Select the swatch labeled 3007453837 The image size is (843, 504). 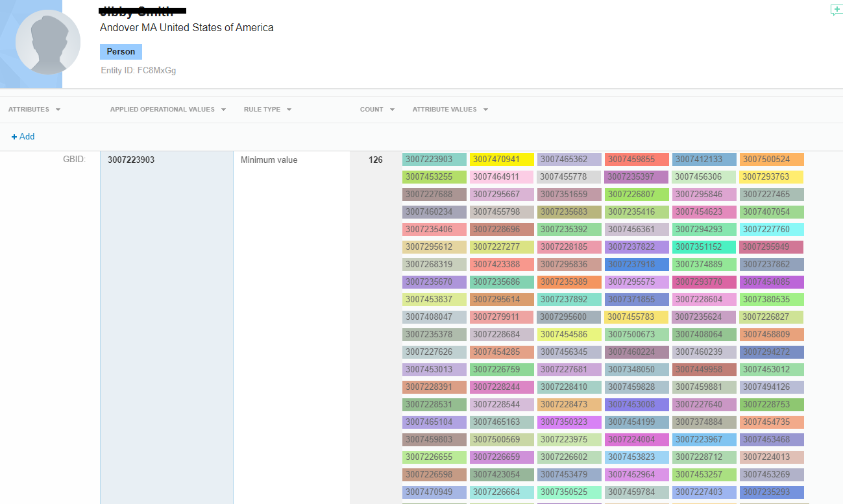(434, 300)
